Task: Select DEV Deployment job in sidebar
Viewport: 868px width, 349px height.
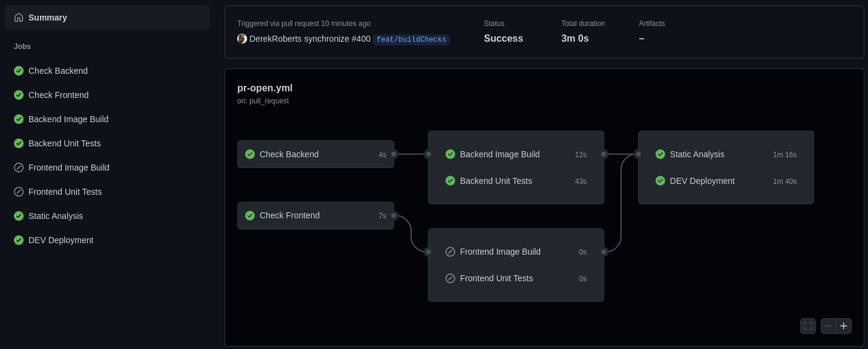Action: coord(61,240)
